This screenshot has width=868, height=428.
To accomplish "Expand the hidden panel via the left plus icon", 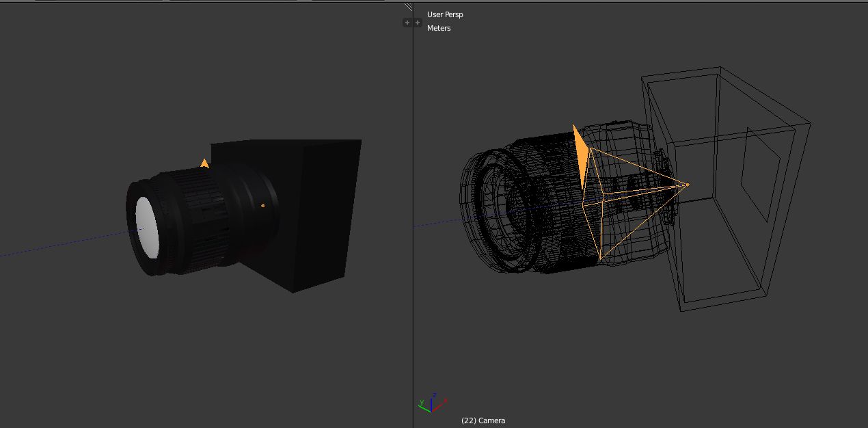I will [x=407, y=23].
